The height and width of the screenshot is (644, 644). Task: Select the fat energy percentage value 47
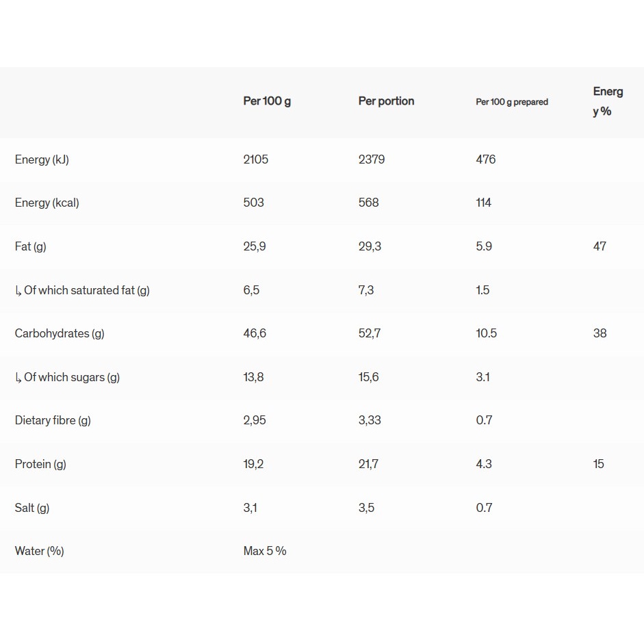(x=600, y=246)
